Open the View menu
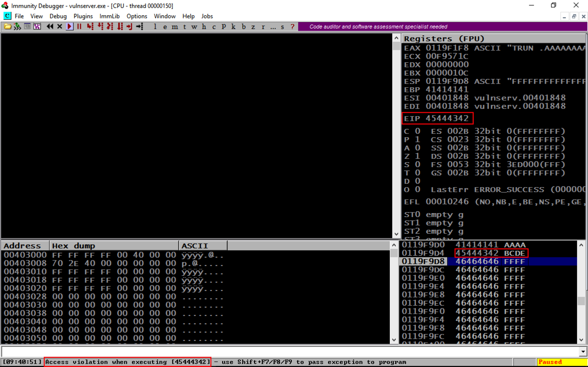 36,16
